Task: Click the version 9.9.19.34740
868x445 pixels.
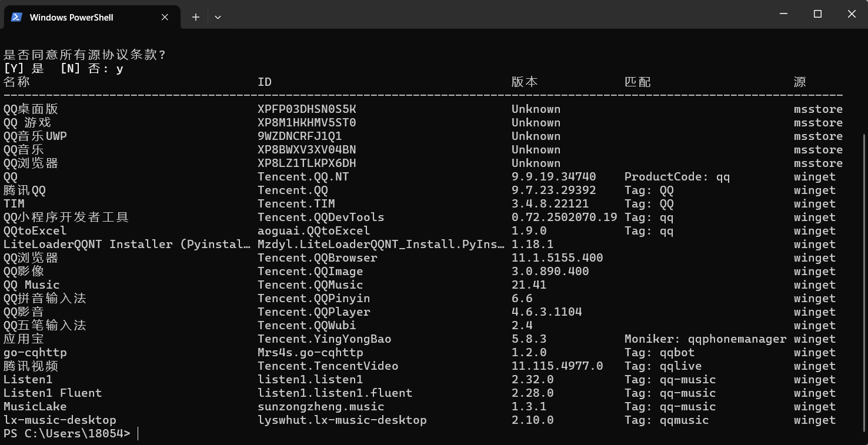Action: coord(554,176)
